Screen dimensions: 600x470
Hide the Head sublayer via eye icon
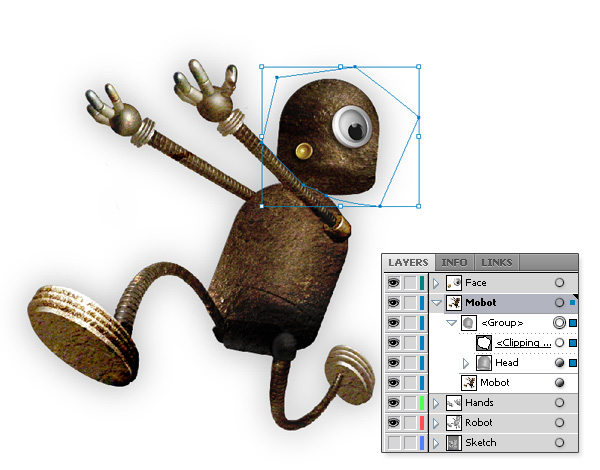tap(393, 363)
